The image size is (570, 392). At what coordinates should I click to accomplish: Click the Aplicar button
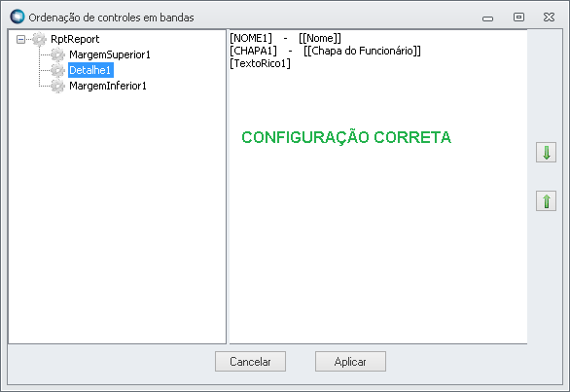tap(350, 361)
